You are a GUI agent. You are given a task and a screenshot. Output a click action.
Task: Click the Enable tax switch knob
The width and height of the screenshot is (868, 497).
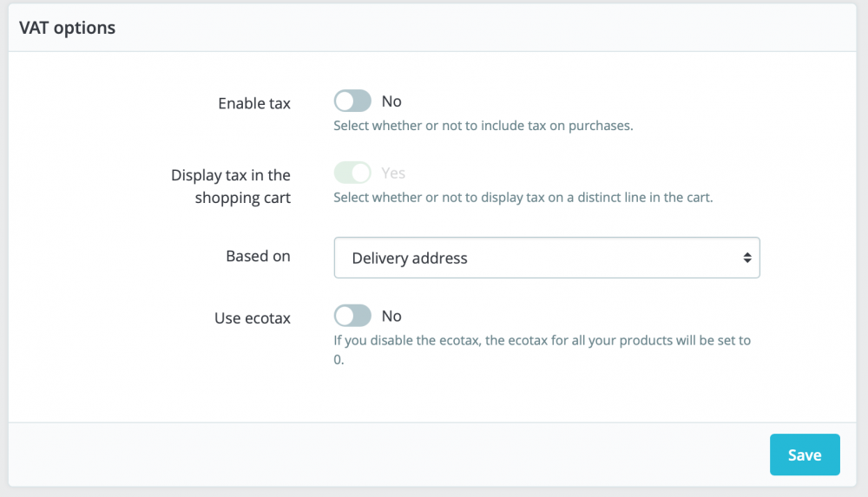[x=345, y=101]
